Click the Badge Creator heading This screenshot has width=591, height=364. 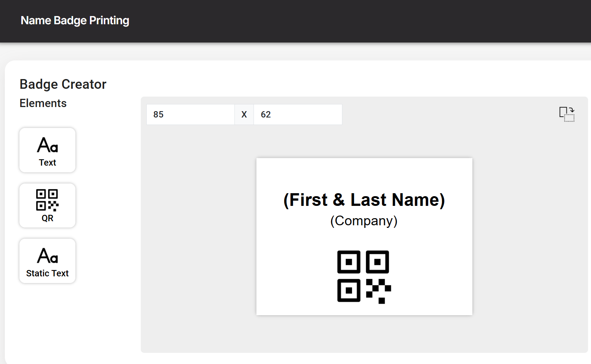[63, 84]
